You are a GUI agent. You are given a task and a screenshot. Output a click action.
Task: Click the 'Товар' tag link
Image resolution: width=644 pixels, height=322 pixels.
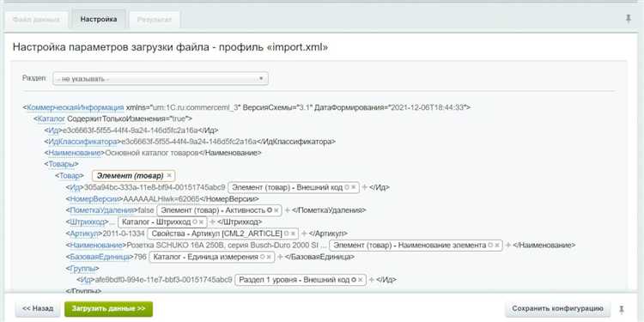[70, 176]
